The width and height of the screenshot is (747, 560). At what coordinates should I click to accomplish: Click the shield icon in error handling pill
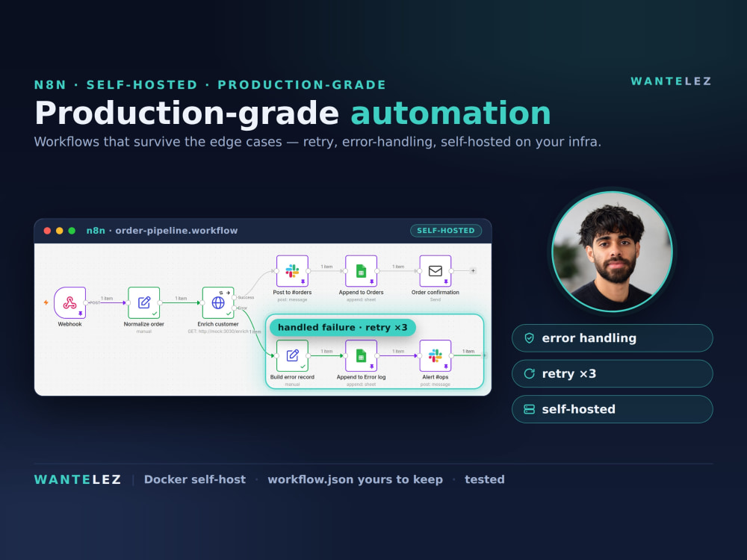(530, 338)
